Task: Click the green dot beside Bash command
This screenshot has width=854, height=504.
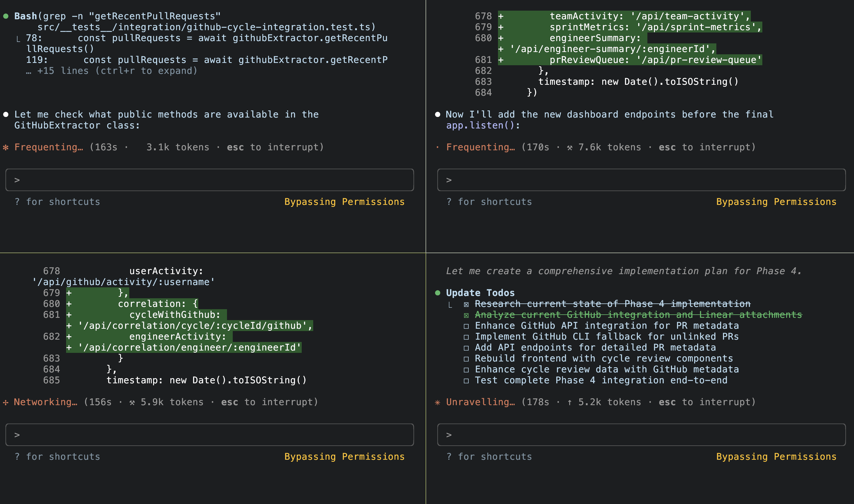Action: 6,16
